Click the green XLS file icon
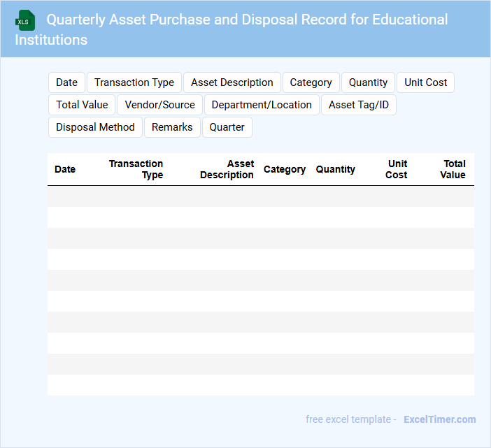The width and height of the screenshot is (491, 448). point(25,20)
